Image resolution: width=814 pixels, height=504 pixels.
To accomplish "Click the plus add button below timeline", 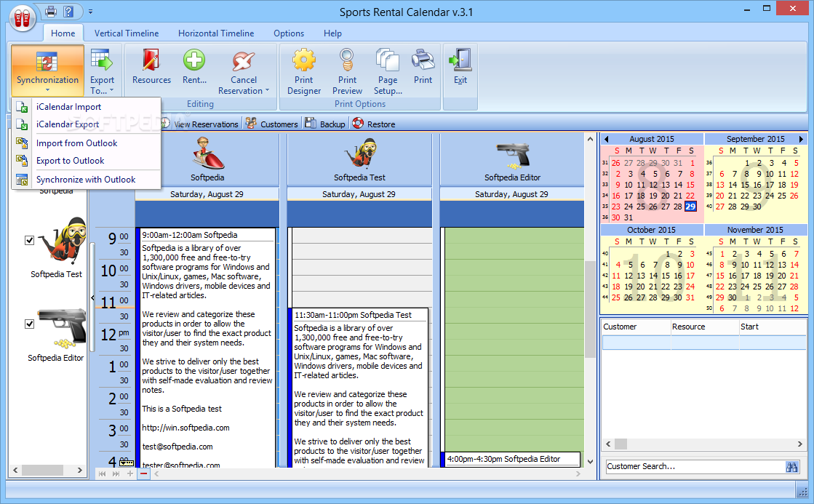I will pyautogui.click(x=129, y=473).
